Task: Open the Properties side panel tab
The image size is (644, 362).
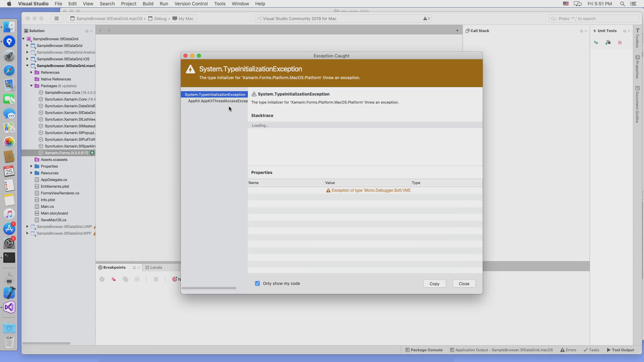Action: click(x=637, y=67)
